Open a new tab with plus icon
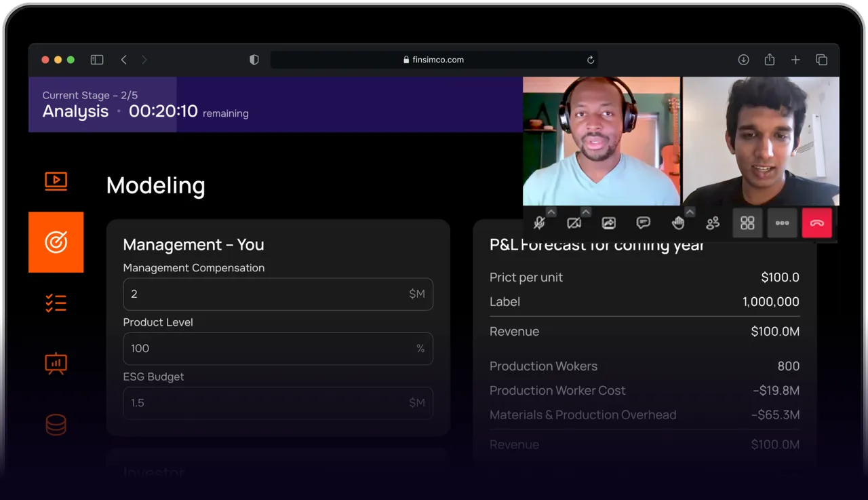Viewport: 868px width, 500px height. 795,60
